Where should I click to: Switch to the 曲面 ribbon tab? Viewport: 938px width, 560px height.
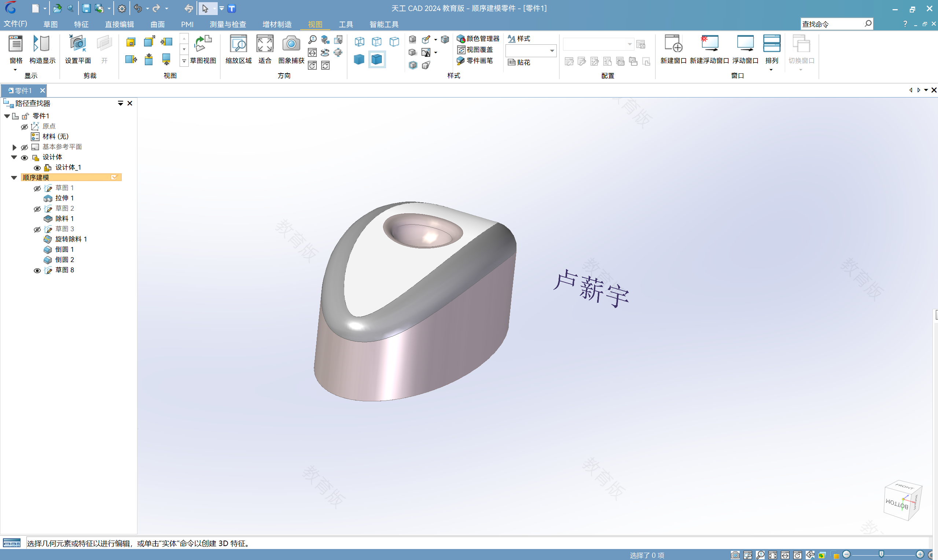157,24
